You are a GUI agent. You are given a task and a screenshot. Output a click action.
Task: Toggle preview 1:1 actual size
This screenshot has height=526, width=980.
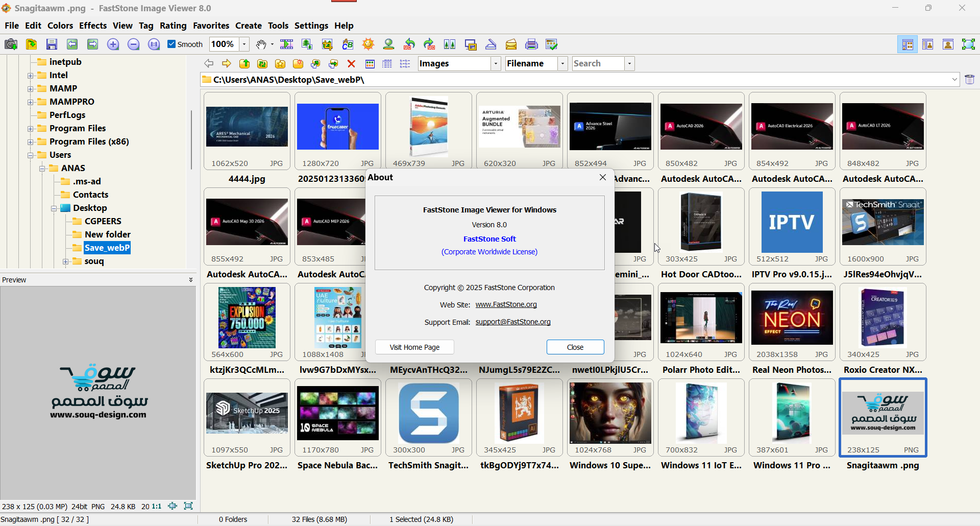[x=157, y=506]
